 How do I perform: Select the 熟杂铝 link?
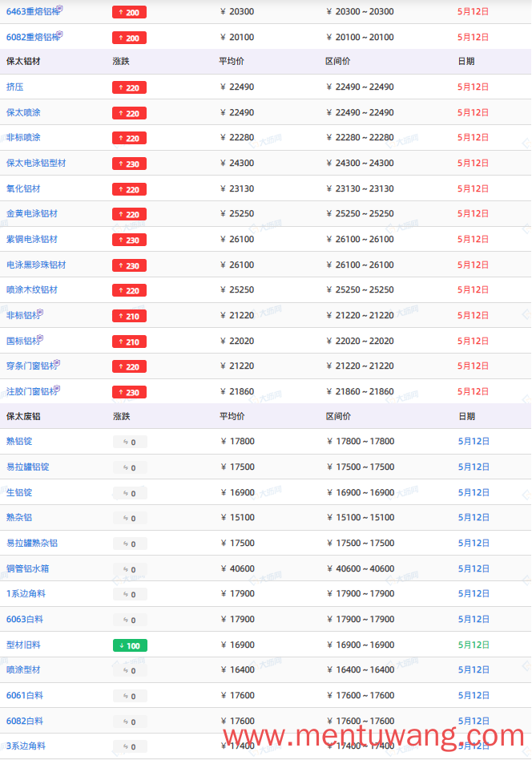[x=19, y=518]
